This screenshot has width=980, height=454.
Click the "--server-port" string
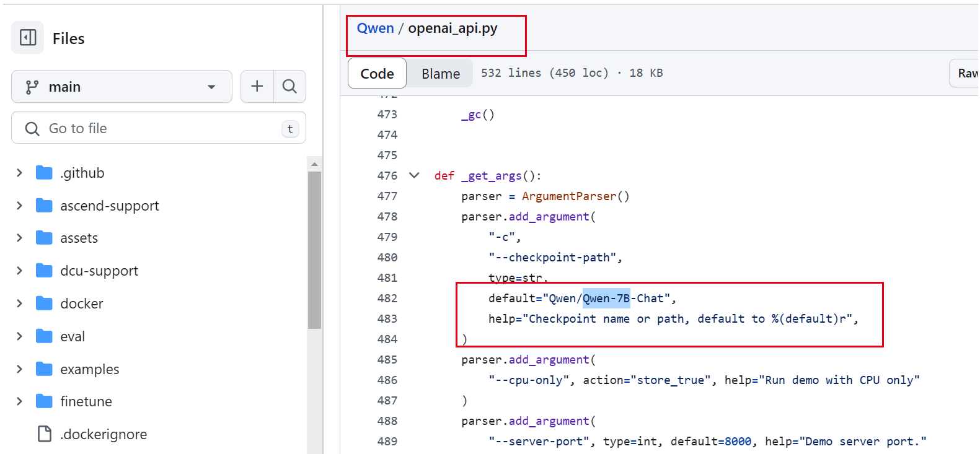(539, 441)
